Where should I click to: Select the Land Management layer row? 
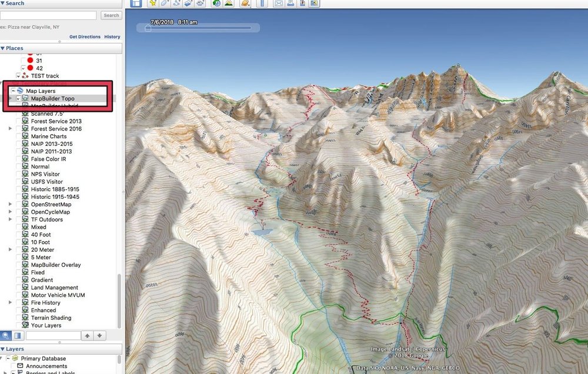point(54,288)
